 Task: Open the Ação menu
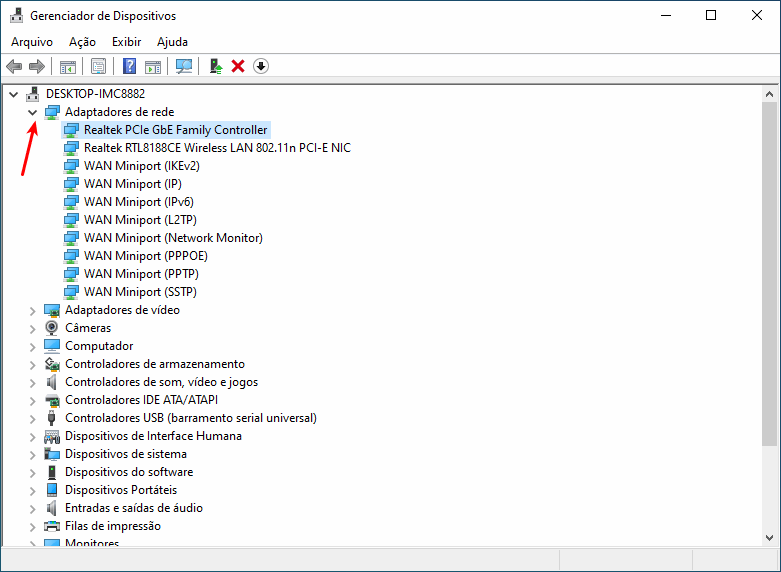(x=82, y=42)
